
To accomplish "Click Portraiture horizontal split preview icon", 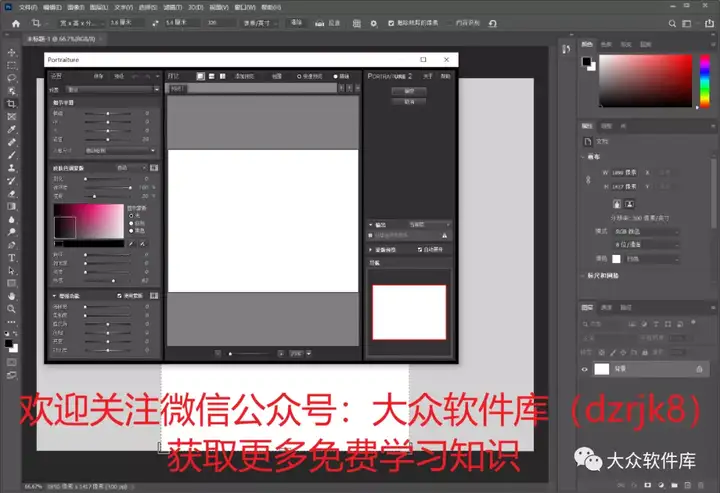I will pos(212,76).
